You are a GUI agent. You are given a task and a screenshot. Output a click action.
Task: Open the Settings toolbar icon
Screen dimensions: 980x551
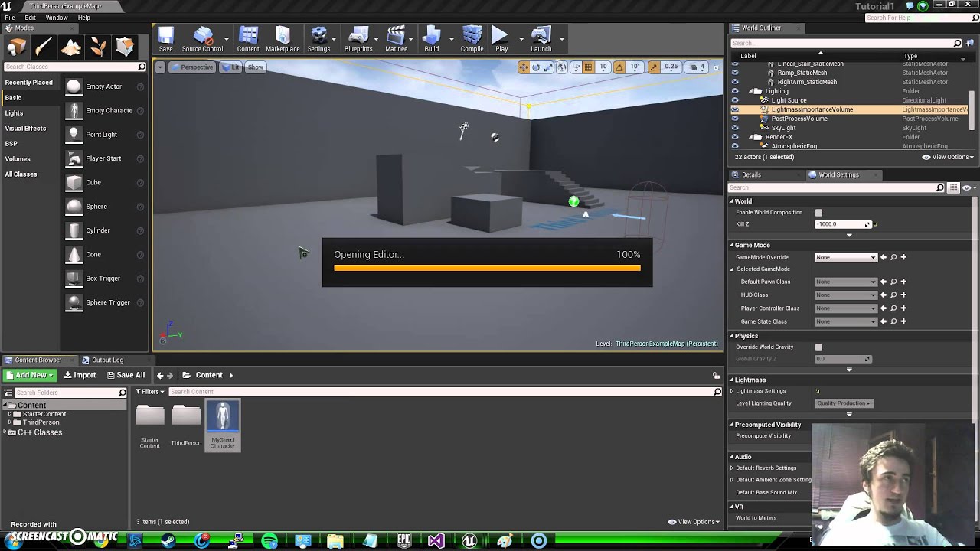coord(318,39)
